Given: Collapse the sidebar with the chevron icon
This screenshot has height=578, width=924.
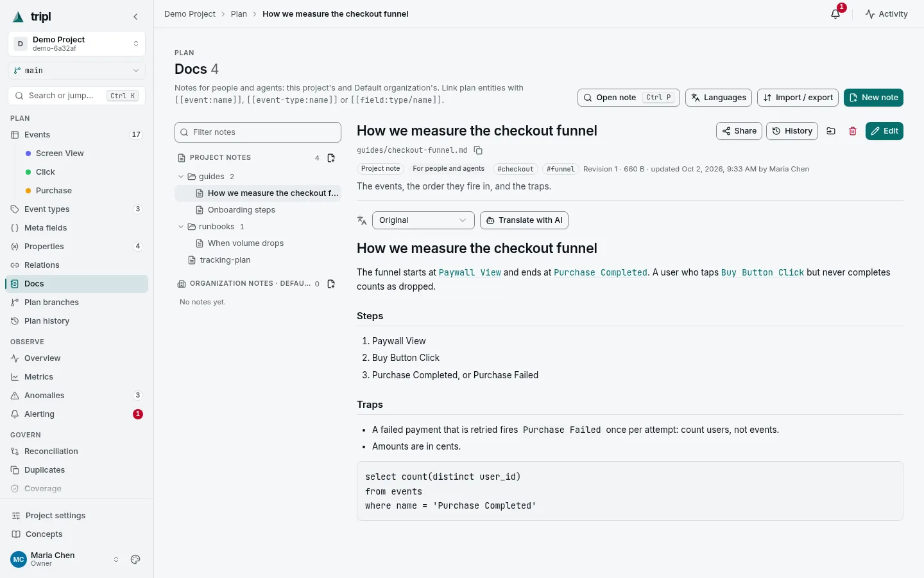Looking at the screenshot, I should pos(135,17).
